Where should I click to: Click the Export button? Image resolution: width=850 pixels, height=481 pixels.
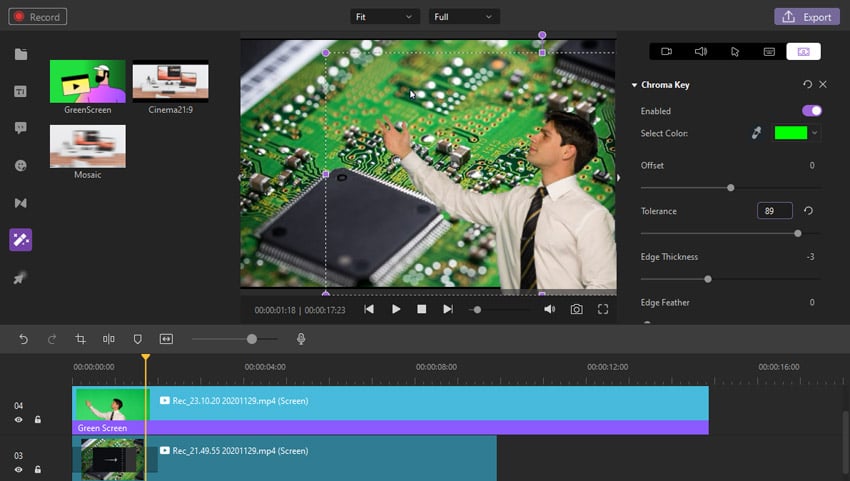click(807, 17)
